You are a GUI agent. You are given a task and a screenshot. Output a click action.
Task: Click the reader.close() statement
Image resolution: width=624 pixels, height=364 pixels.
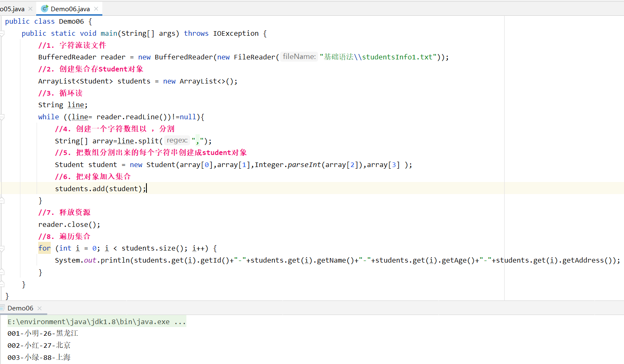pos(69,224)
